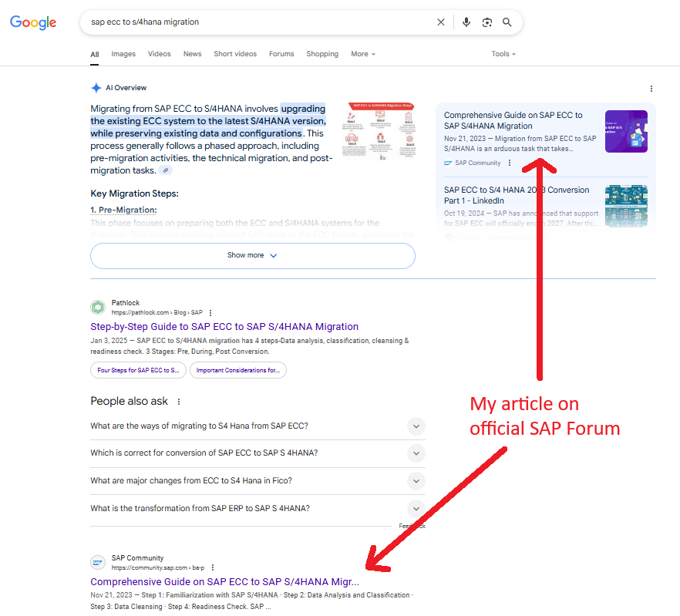Switch to the Forums tab
This screenshot has height=616, width=680.
coord(281,54)
